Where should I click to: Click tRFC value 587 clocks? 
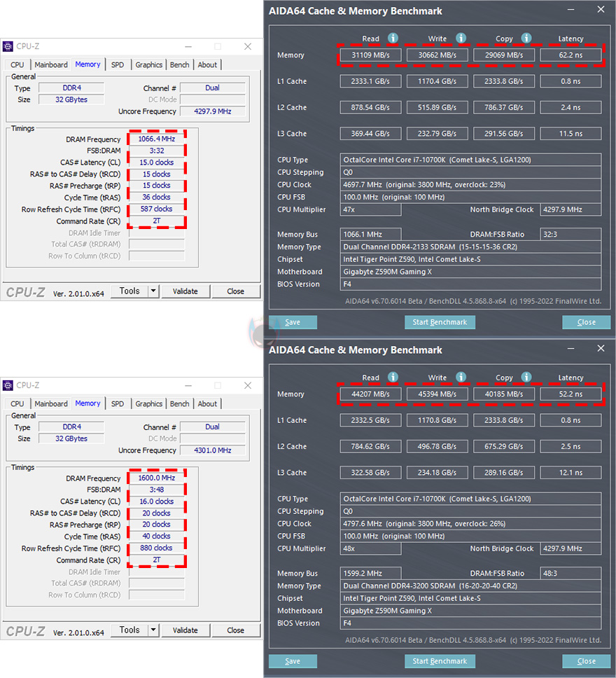coord(157,209)
